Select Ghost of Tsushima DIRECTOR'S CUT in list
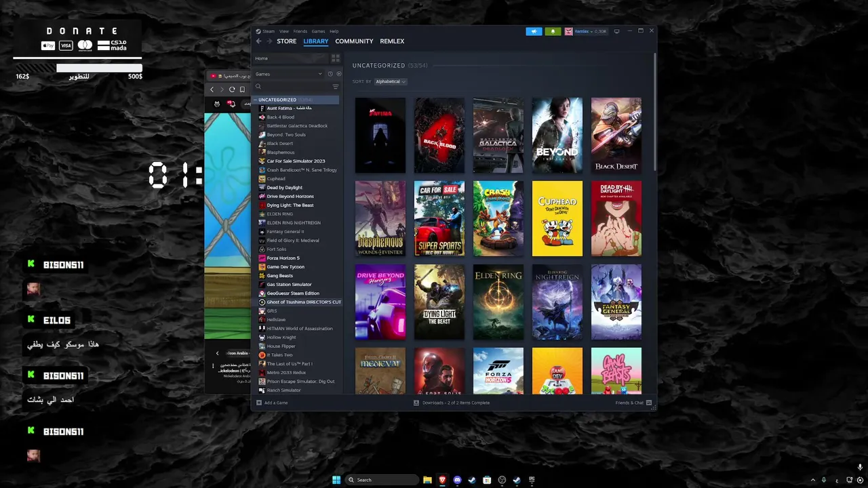This screenshot has height=488, width=868. 298,302
